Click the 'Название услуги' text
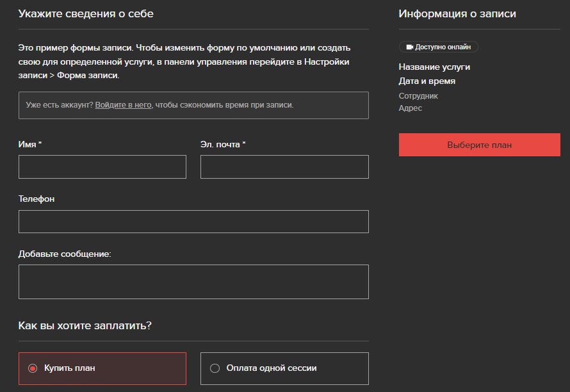 [434, 67]
